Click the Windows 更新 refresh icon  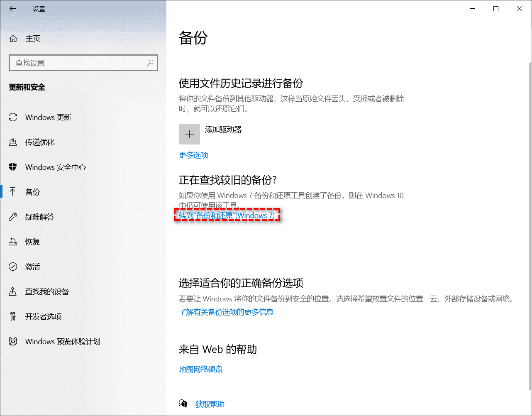pyautogui.click(x=13, y=117)
